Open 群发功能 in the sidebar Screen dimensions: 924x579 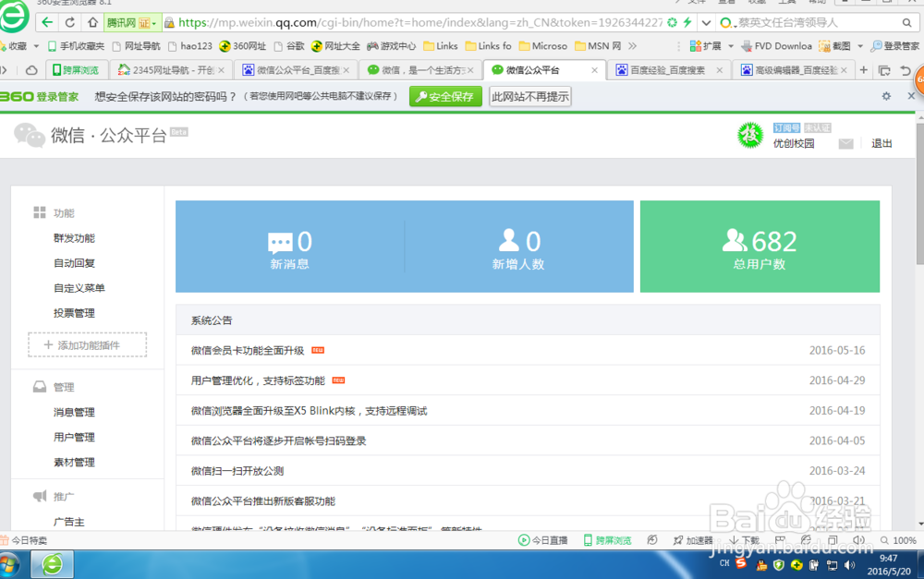coord(74,238)
